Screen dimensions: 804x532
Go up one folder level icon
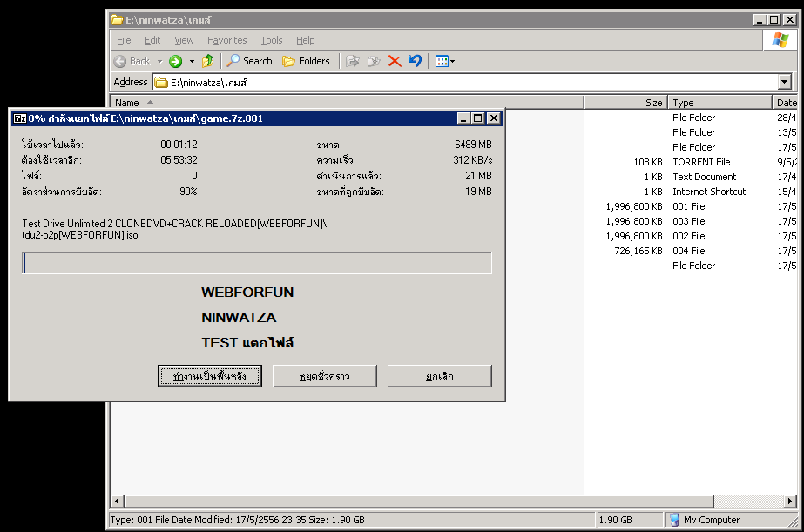point(207,61)
